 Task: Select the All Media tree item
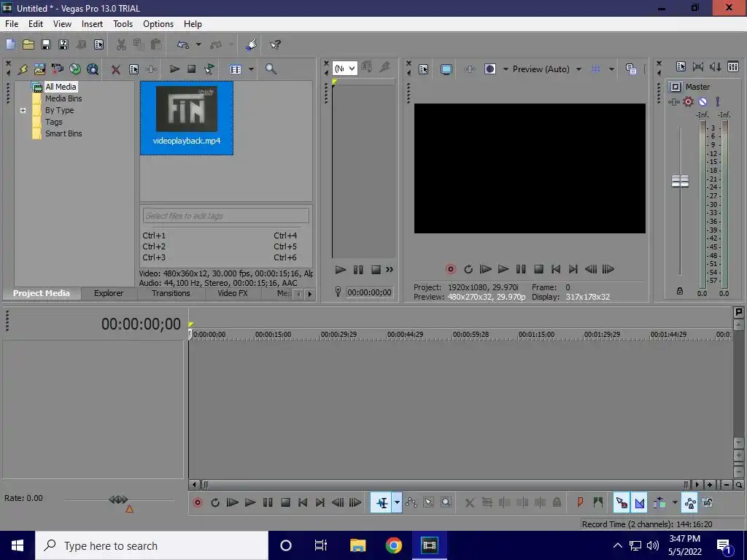point(61,87)
